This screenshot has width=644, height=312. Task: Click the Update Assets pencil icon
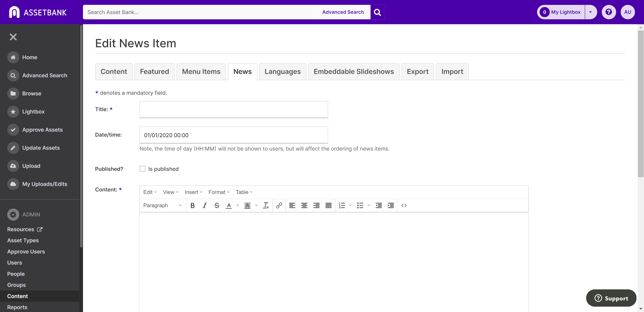click(13, 148)
